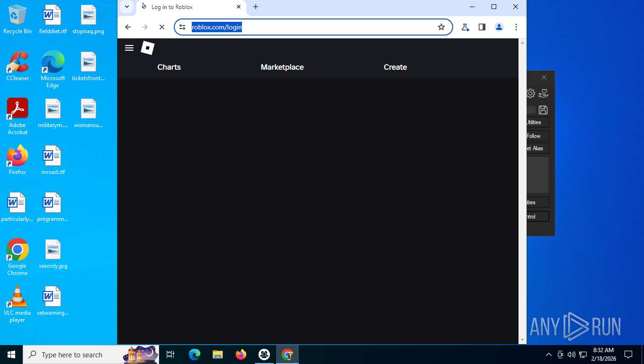View site information icon in address bar

click(182, 27)
